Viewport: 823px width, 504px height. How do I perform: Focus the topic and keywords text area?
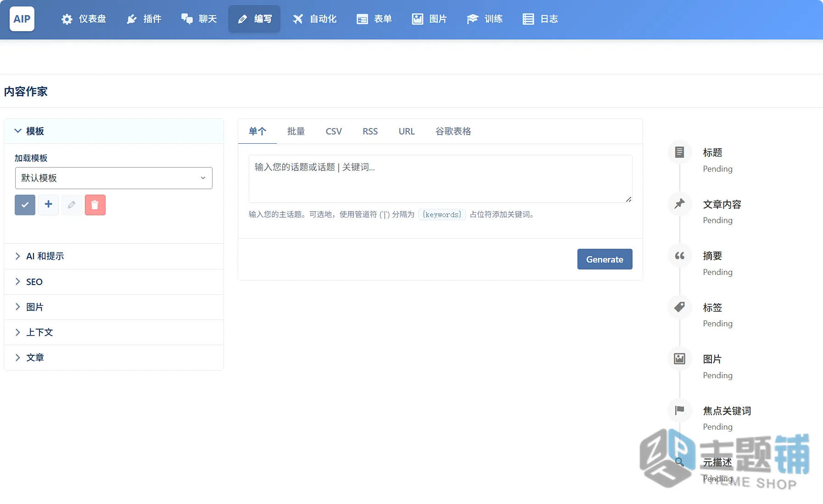(441, 179)
